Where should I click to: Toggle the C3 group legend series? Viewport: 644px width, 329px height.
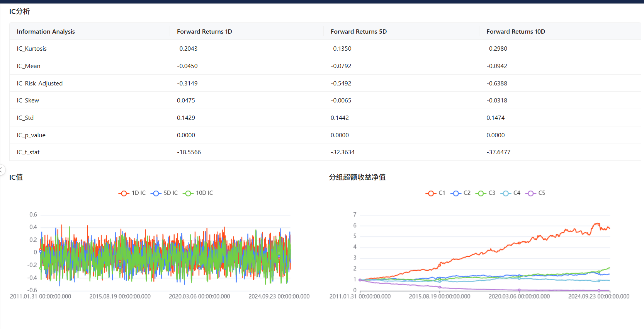pyautogui.click(x=485, y=193)
